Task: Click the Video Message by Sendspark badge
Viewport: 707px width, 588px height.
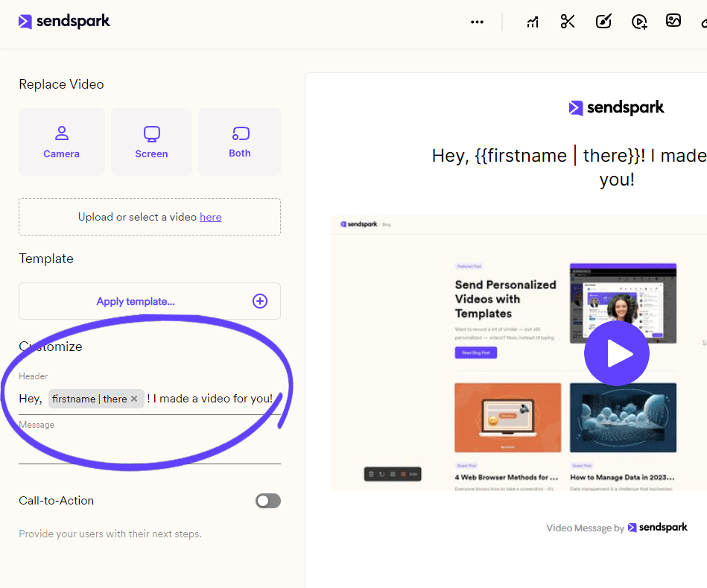Action: point(617,528)
